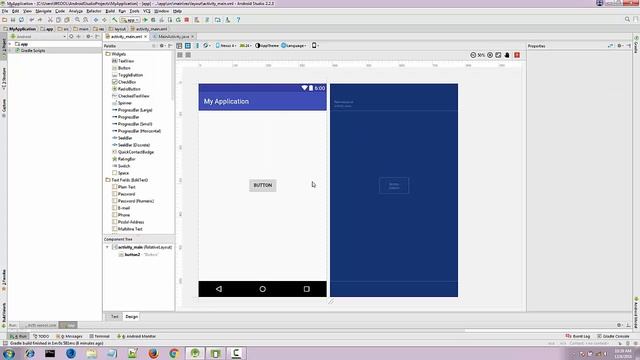Select ProgressBar (Large) in the Palette

[x=132, y=110]
